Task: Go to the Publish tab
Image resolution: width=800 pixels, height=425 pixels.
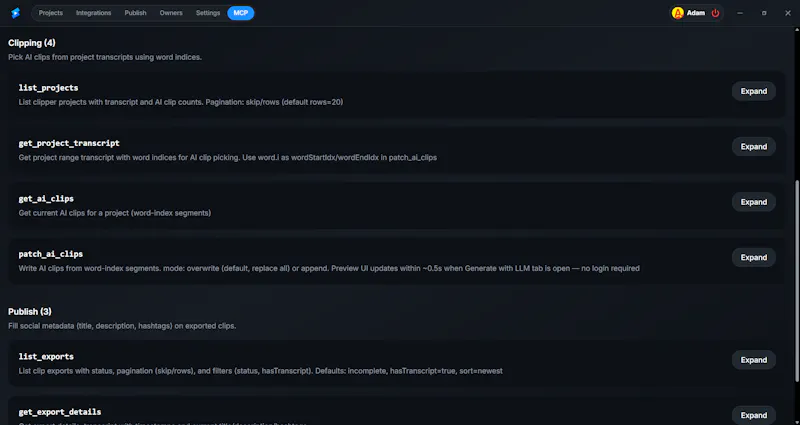Action: pyautogui.click(x=135, y=13)
